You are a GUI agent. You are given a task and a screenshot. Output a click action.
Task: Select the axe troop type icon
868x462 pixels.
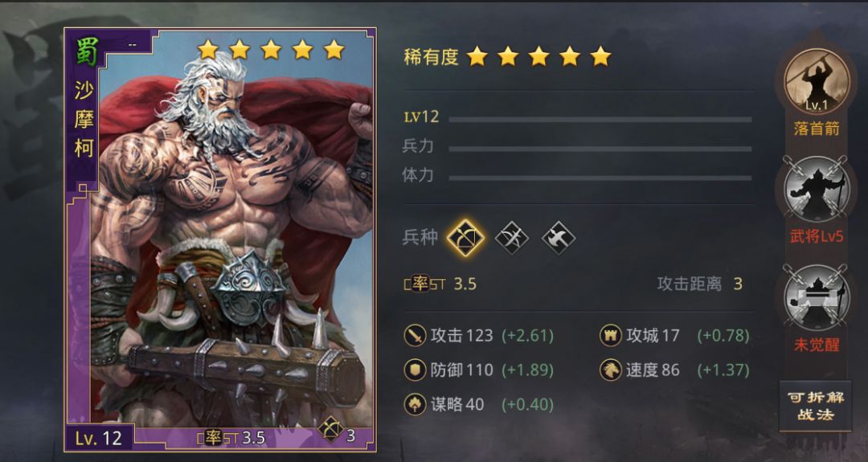[558, 239]
